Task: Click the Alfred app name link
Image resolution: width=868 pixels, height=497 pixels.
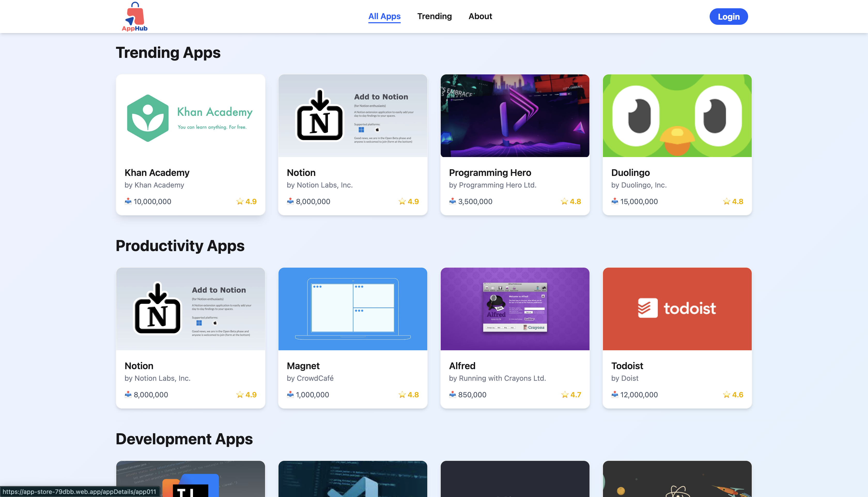Action: click(x=462, y=366)
